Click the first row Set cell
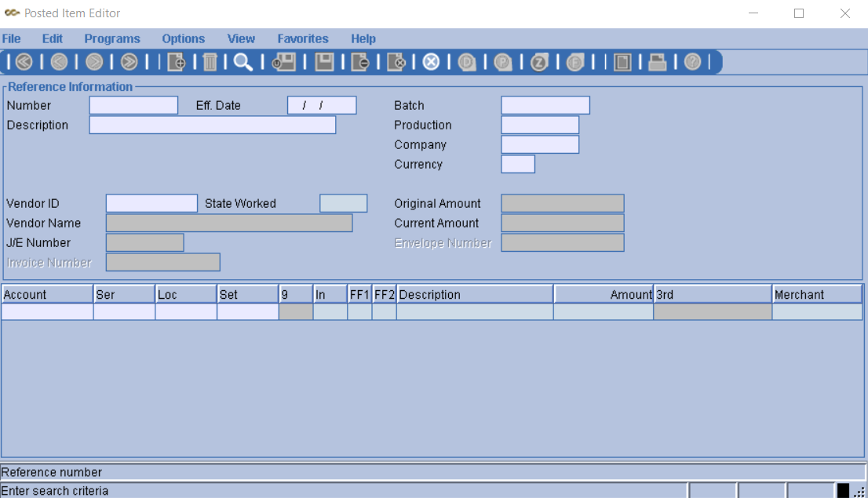The image size is (868, 498). click(x=247, y=312)
